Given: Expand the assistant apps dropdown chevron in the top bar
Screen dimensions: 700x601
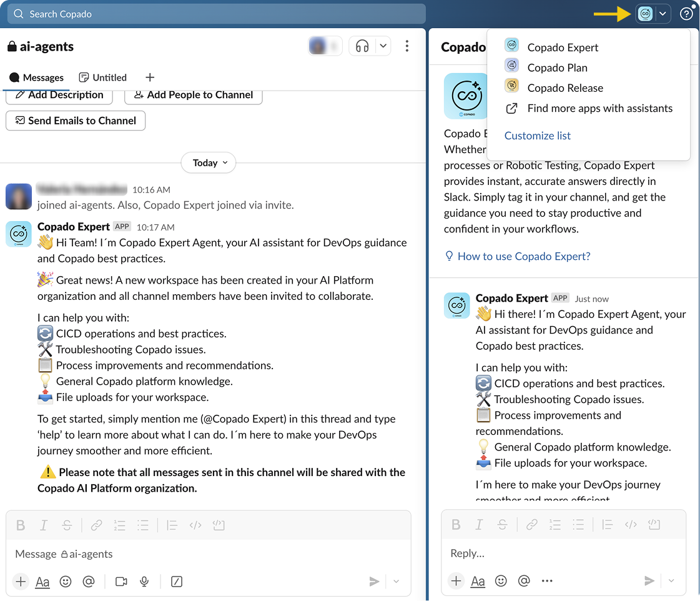Looking at the screenshot, I should 663,14.
